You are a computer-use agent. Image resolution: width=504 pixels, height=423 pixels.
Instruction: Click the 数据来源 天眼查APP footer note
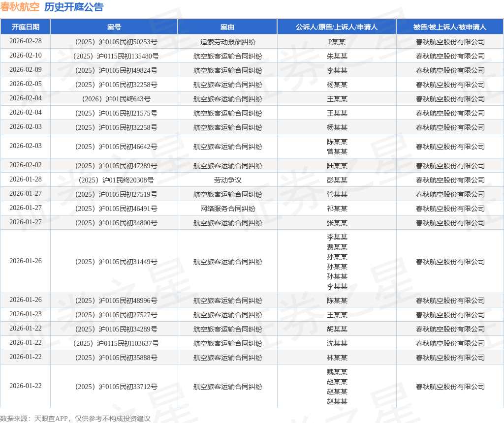tap(75, 419)
